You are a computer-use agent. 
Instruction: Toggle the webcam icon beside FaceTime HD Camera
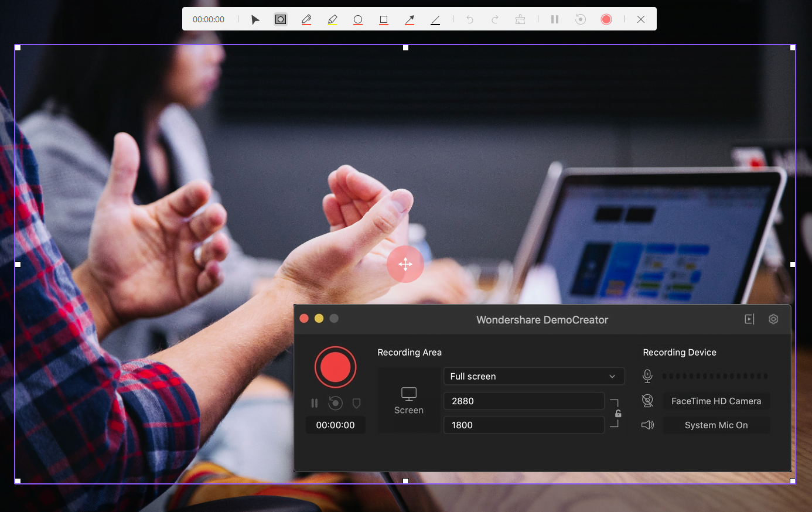[647, 401]
